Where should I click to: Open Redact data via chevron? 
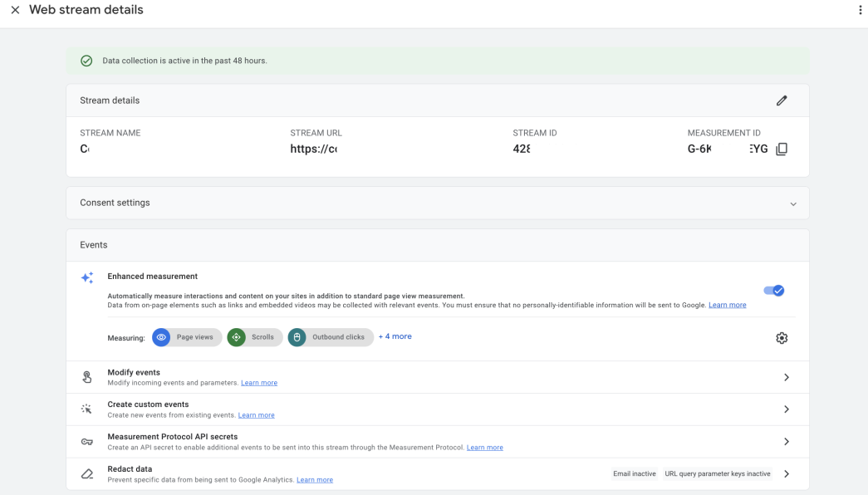(787, 474)
